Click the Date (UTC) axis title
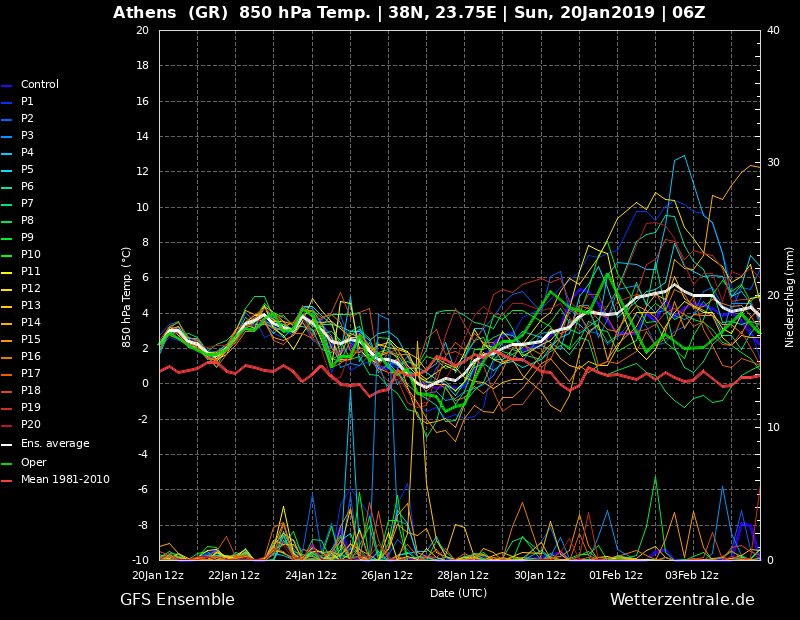 459,593
